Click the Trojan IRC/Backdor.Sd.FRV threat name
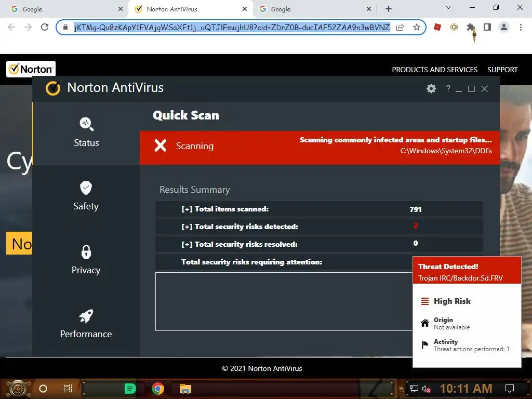The height and width of the screenshot is (399, 532). tap(460, 278)
